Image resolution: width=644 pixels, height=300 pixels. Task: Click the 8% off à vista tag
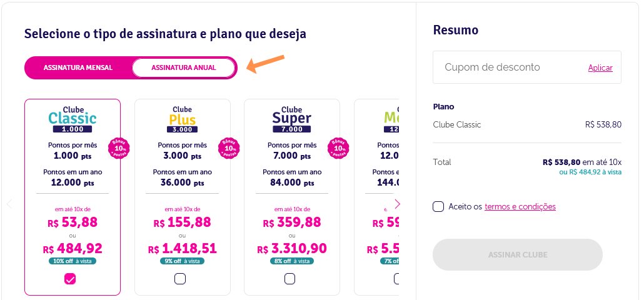pos(291,261)
